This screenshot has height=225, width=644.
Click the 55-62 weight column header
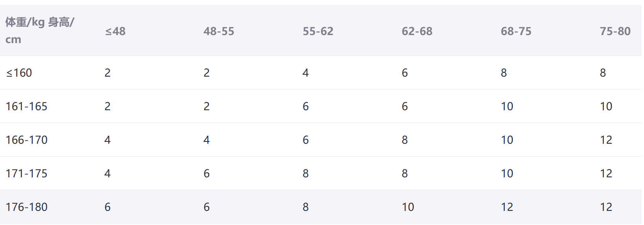point(318,31)
